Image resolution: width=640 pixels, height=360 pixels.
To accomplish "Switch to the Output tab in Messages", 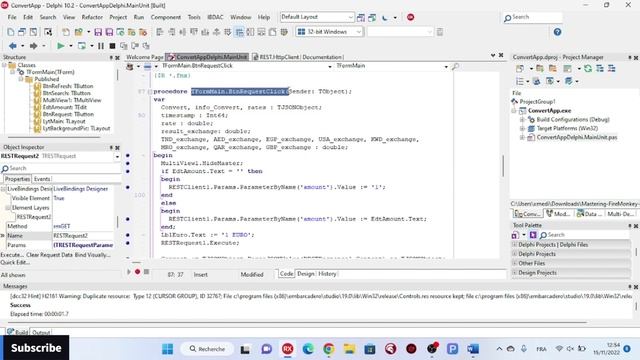I will pos(41,332).
